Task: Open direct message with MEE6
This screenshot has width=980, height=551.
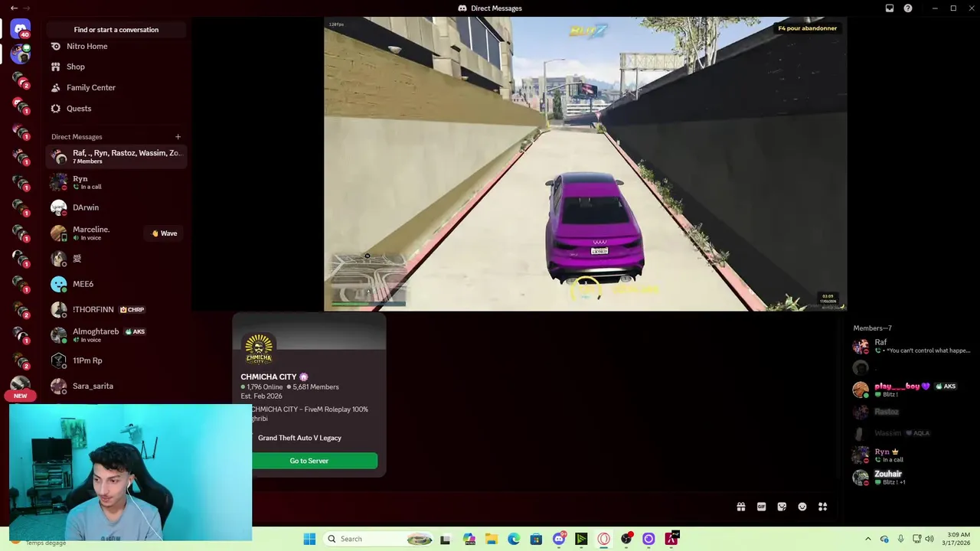Action: click(x=116, y=284)
